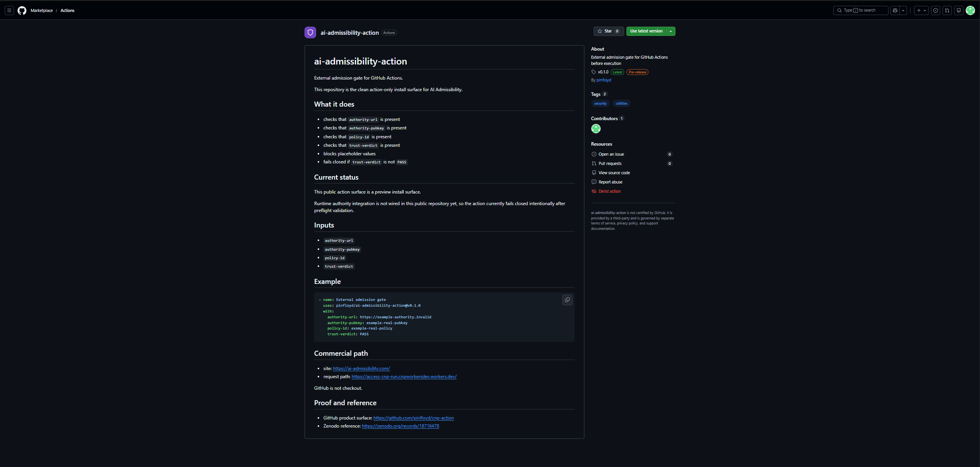The width and height of the screenshot is (980, 467).
Task: Open the issues icon in header
Action: (936, 10)
